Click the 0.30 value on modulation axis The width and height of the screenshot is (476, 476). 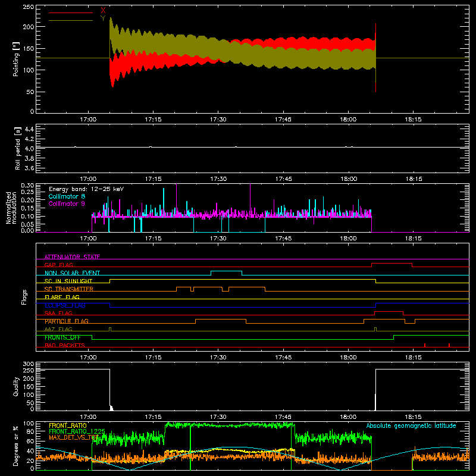28,186
